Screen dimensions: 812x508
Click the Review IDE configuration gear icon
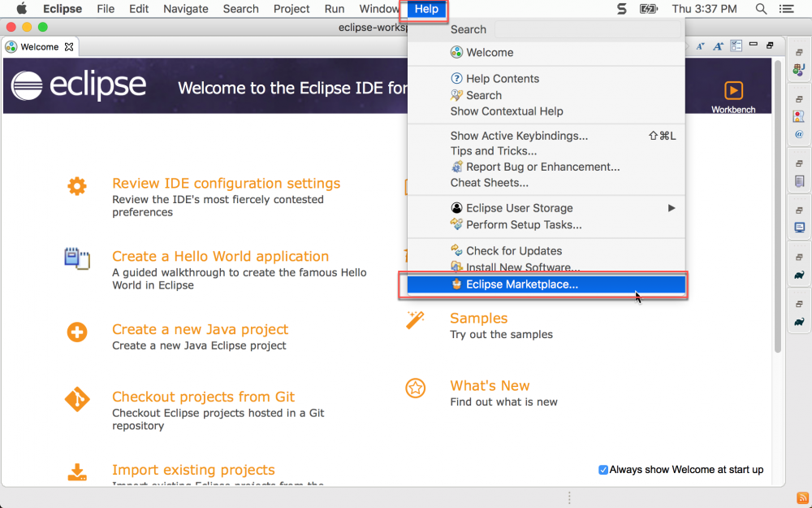(x=77, y=186)
